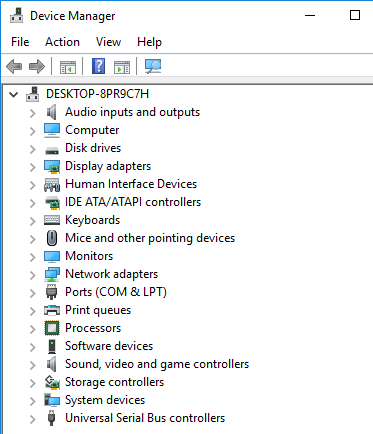Click the Audio inputs and outputs speaker icon
Screen dimensions: 373x434
click(52, 112)
